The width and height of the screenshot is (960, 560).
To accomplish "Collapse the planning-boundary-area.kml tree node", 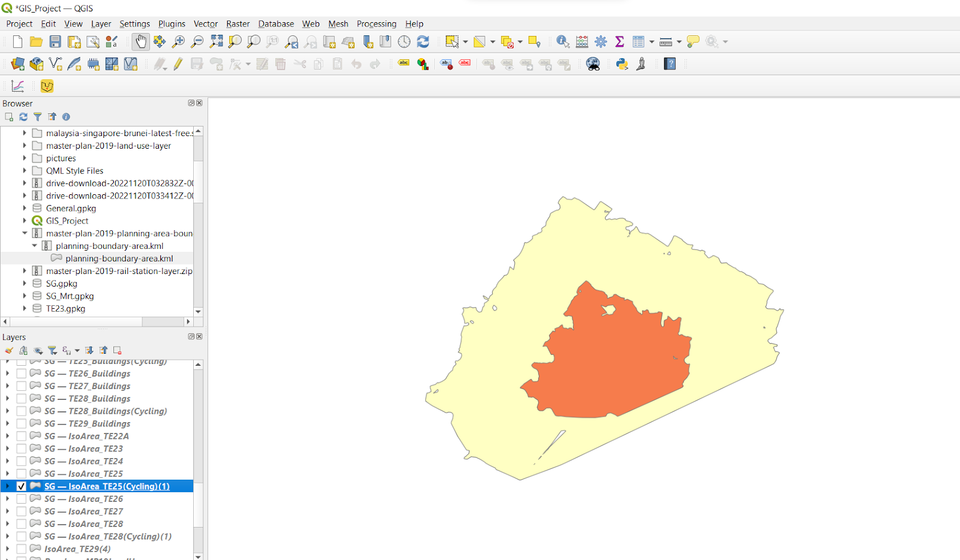I will tap(34, 246).
